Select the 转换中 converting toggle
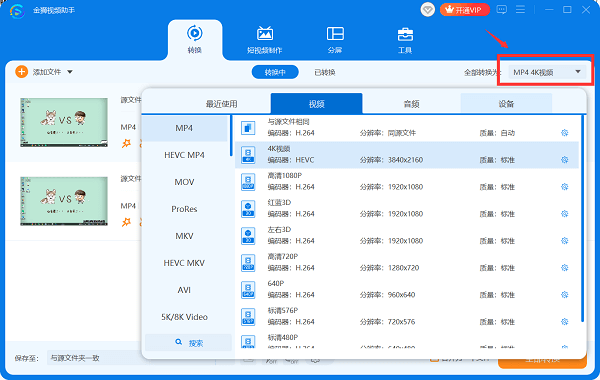Viewport: 600px width, 380px height. [x=275, y=72]
